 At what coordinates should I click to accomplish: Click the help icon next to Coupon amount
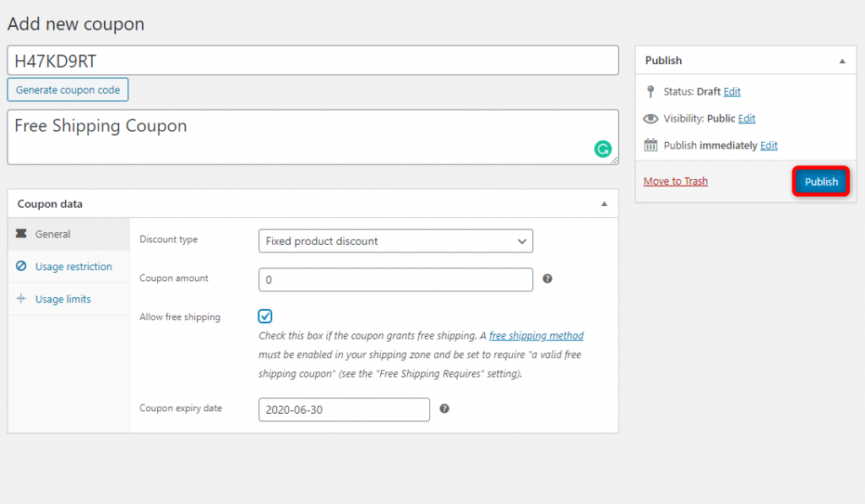click(x=547, y=279)
